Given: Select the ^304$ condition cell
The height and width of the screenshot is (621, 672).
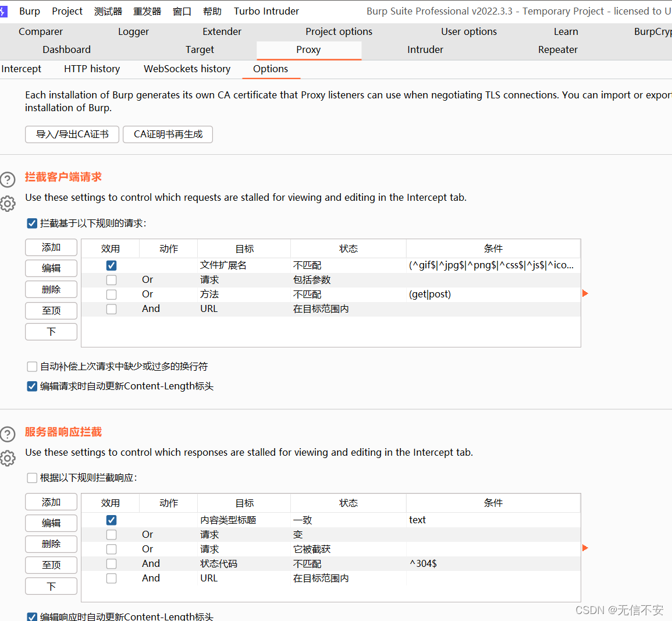Looking at the screenshot, I should tap(493, 564).
